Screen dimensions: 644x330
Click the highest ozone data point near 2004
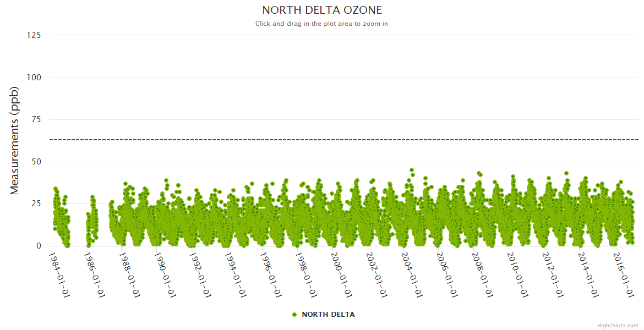pyautogui.click(x=412, y=170)
